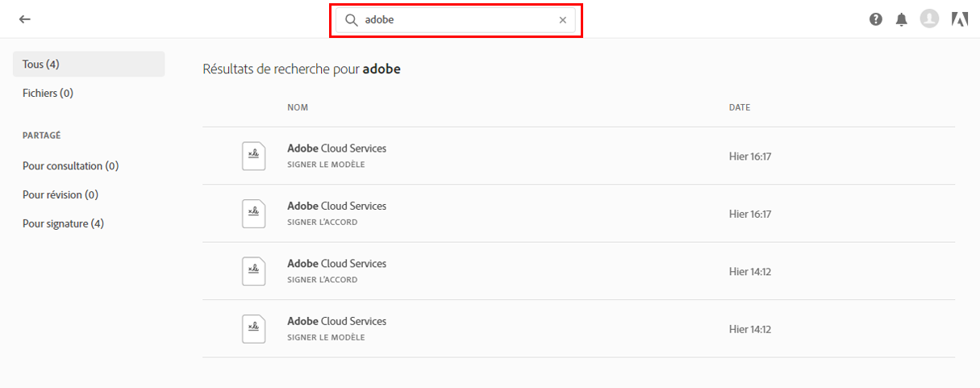Select the Fichiers (0) filter

[x=48, y=93]
